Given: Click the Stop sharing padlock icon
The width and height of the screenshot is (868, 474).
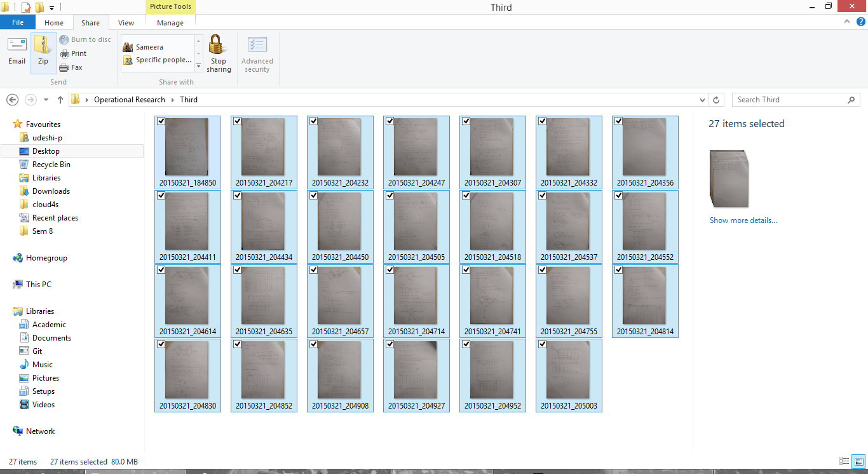Looking at the screenshot, I should (218, 46).
